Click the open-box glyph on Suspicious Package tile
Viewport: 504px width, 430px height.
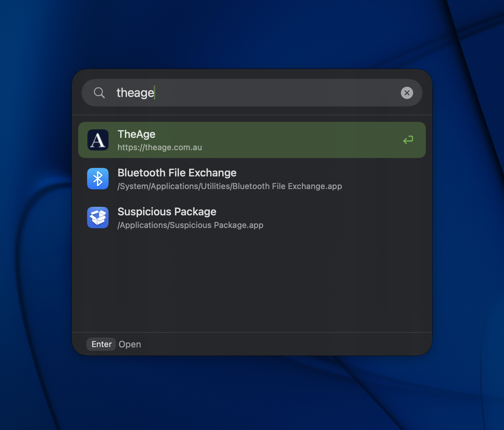pos(98,217)
